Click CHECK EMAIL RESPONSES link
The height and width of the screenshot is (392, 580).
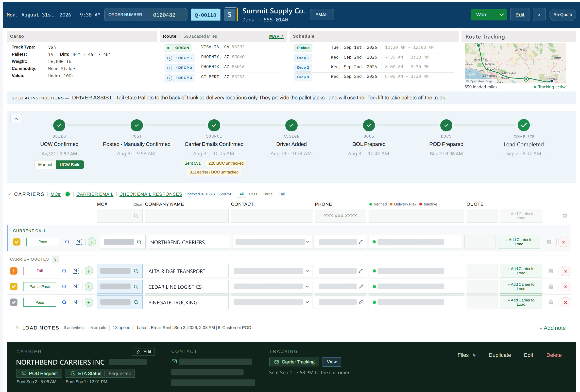pos(151,194)
